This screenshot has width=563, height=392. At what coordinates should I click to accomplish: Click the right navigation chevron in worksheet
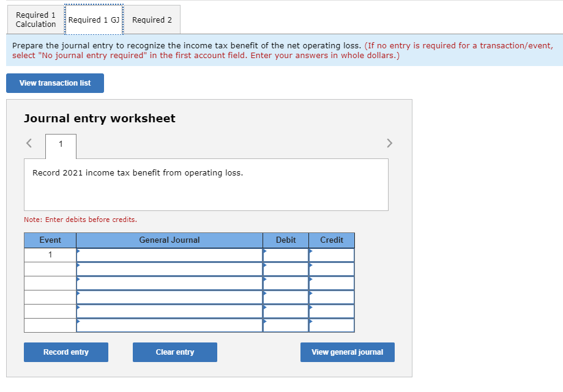point(390,142)
